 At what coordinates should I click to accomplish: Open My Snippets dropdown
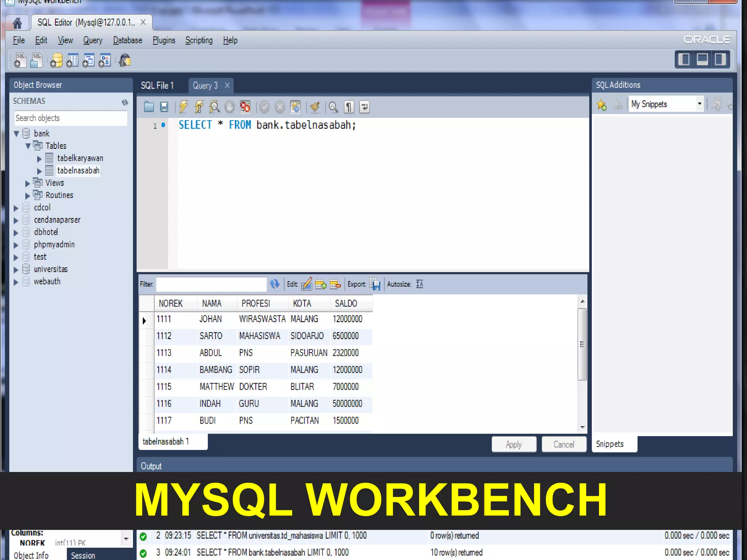[666, 104]
